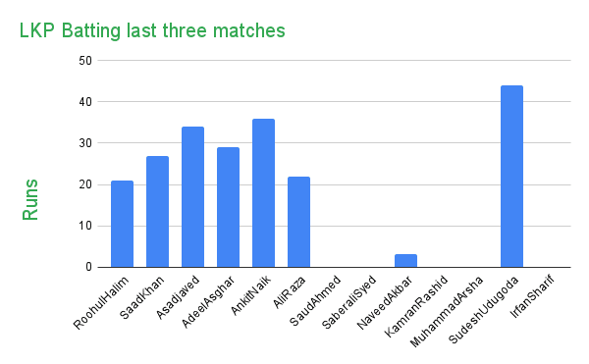
Task: Select the IrfanSharif axis label
Action: pos(532,295)
